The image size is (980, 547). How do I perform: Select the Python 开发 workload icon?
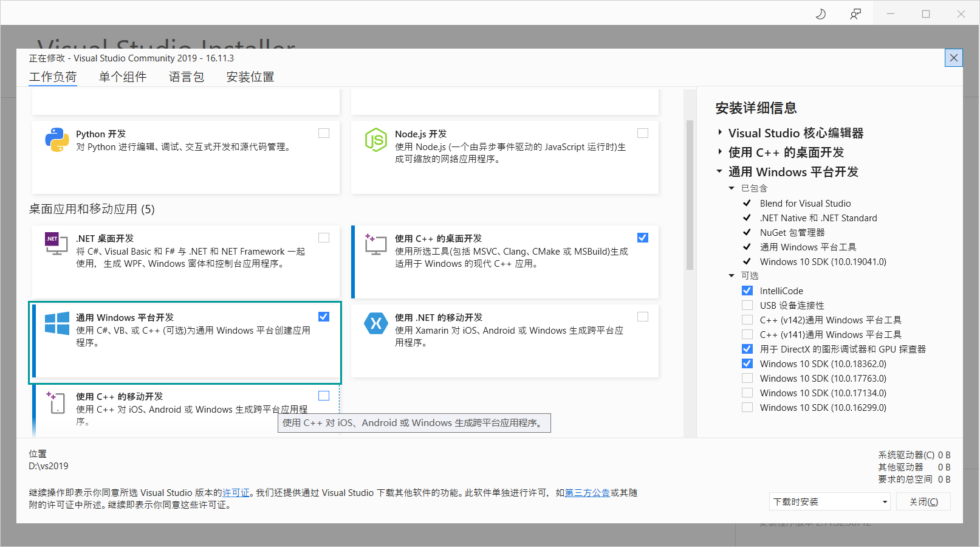pyautogui.click(x=57, y=140)
